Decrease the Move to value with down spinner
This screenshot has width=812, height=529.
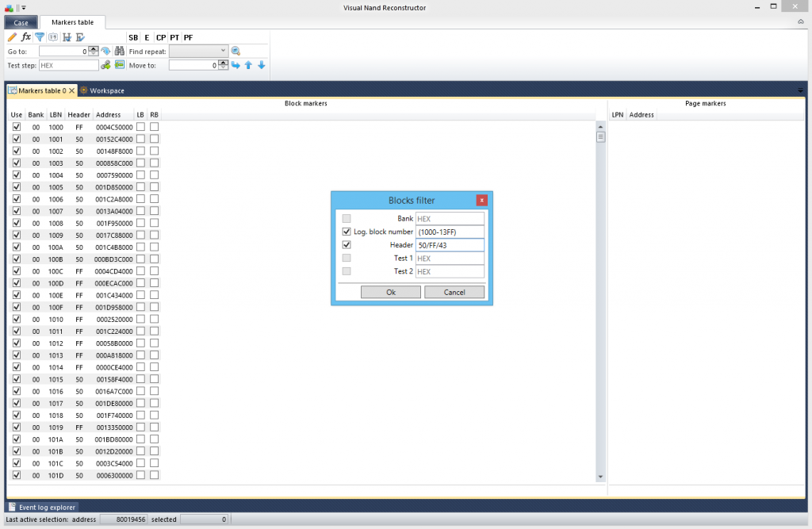[224, 67]
